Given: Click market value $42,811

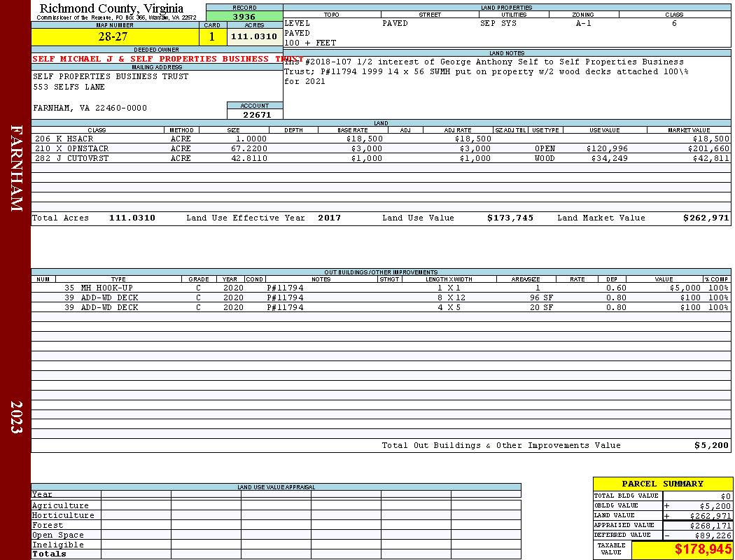Looking at the screenshot, I should pos(711,158).
